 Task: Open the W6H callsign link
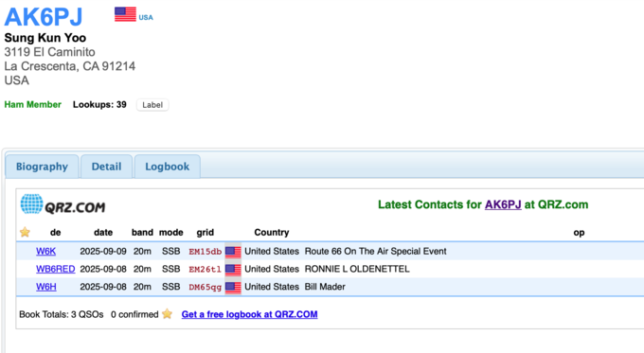46,287
